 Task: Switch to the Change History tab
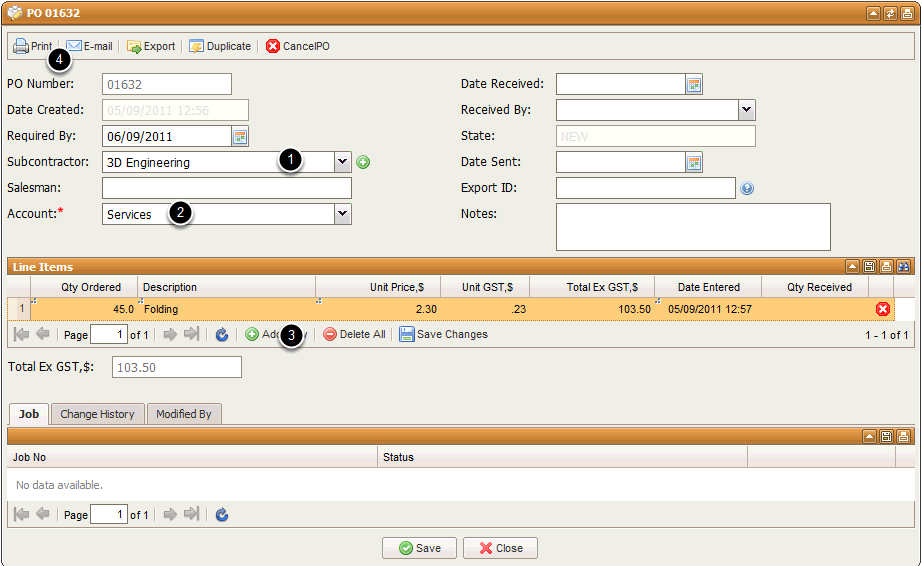pos(97,414)
